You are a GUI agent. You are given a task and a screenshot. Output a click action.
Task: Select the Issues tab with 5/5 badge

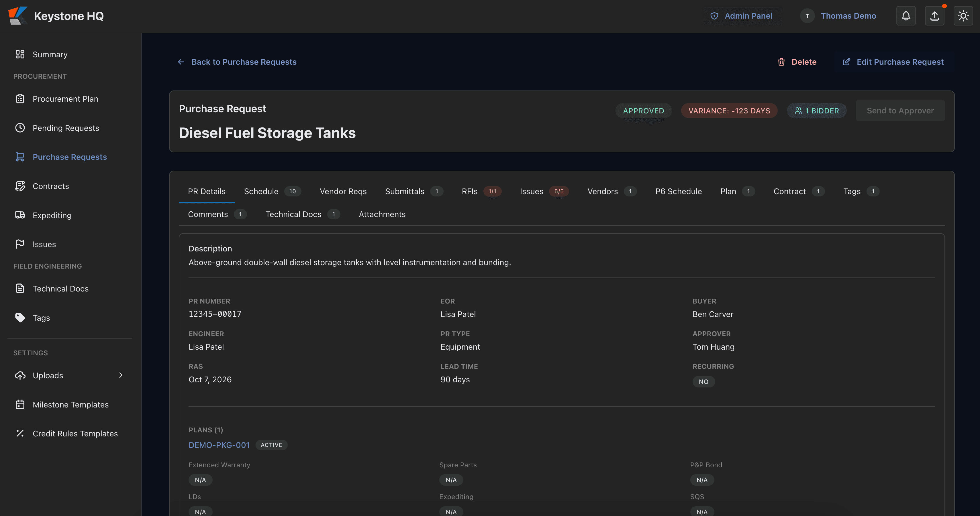pos(544,191)
